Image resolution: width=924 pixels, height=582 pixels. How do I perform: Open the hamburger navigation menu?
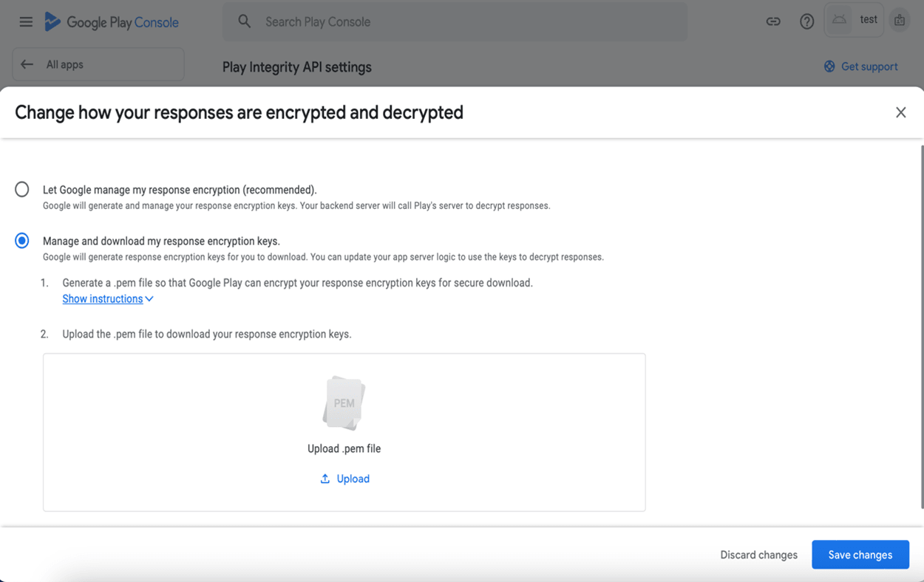26,22
